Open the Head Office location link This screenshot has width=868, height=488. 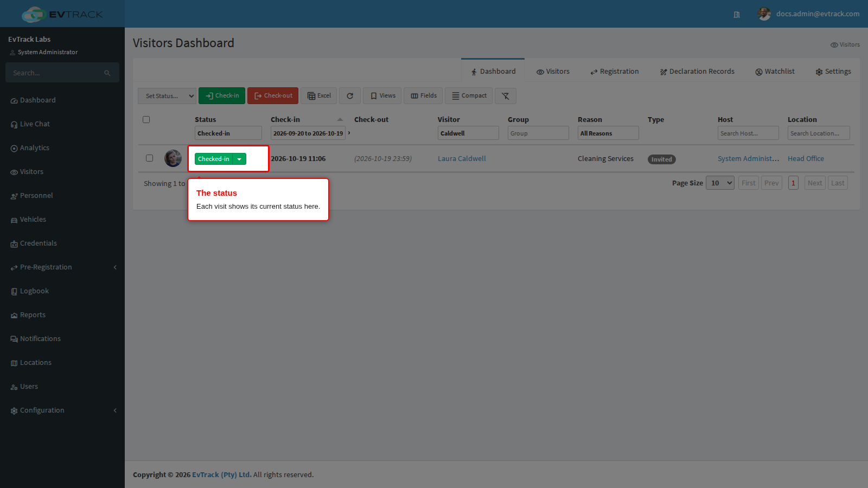click(806, 159)
